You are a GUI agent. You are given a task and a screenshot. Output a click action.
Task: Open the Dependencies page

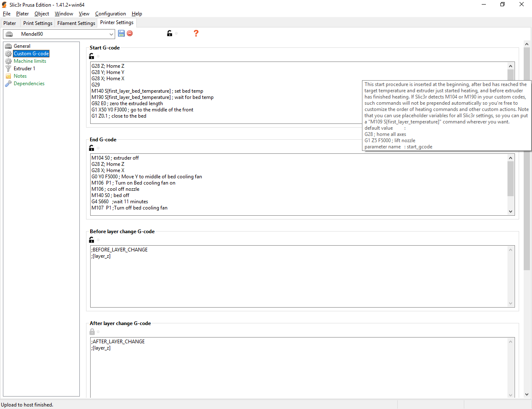tap(29, 84)
